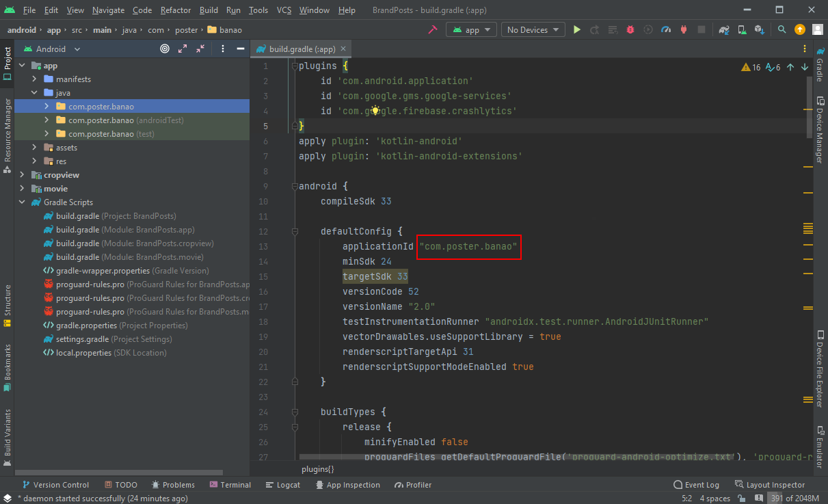Click Select Opened File target icon
The width and height of the screenshot is (828, 504).
point(165,49)
